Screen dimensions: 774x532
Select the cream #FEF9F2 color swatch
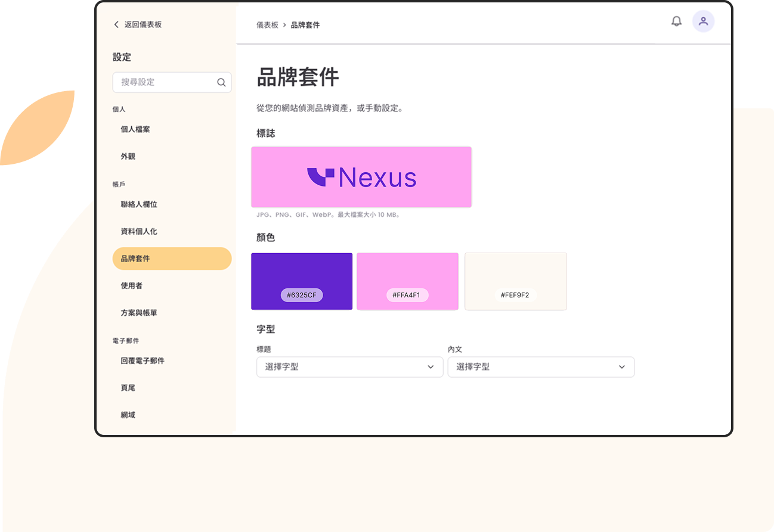click(516, 281)
